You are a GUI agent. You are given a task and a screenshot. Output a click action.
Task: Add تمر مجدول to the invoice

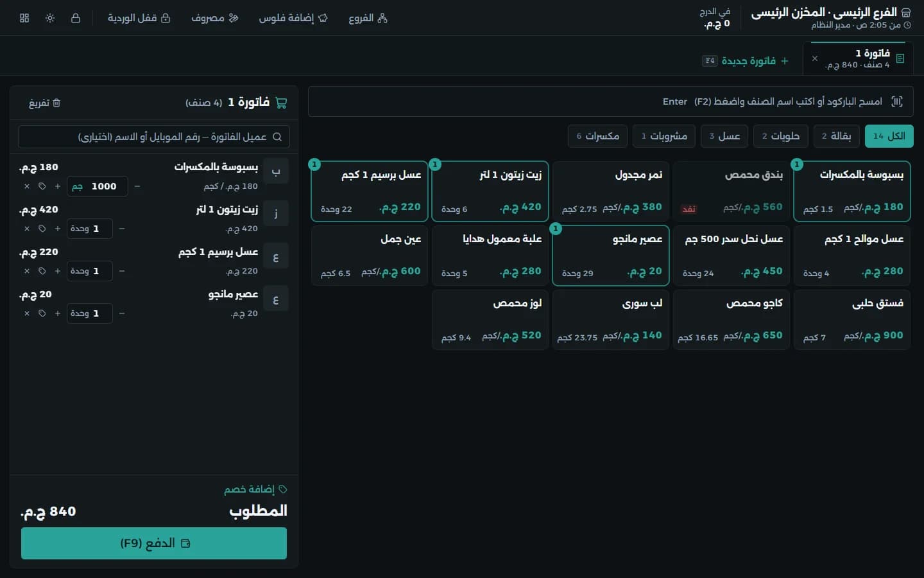tap(611, 191)
